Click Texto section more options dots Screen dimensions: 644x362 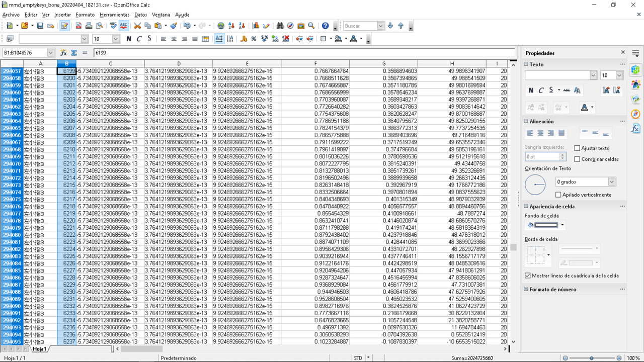tap(622, 64)
